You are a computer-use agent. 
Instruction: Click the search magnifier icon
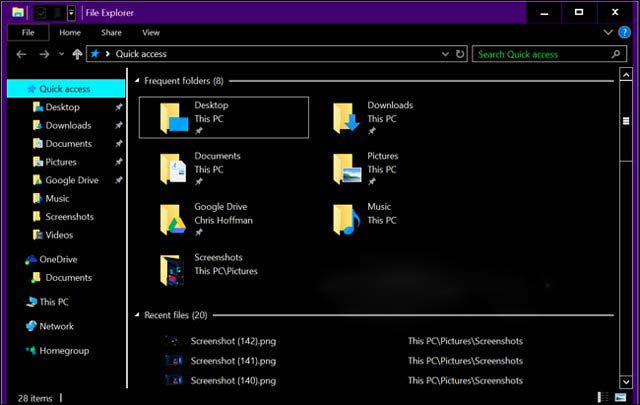(616, 54)
